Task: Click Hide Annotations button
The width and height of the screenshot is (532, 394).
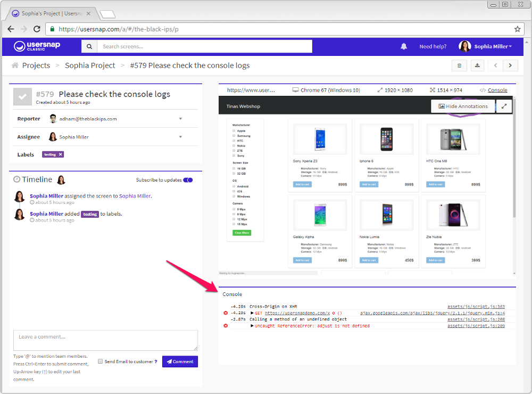Action: point(463,106)
